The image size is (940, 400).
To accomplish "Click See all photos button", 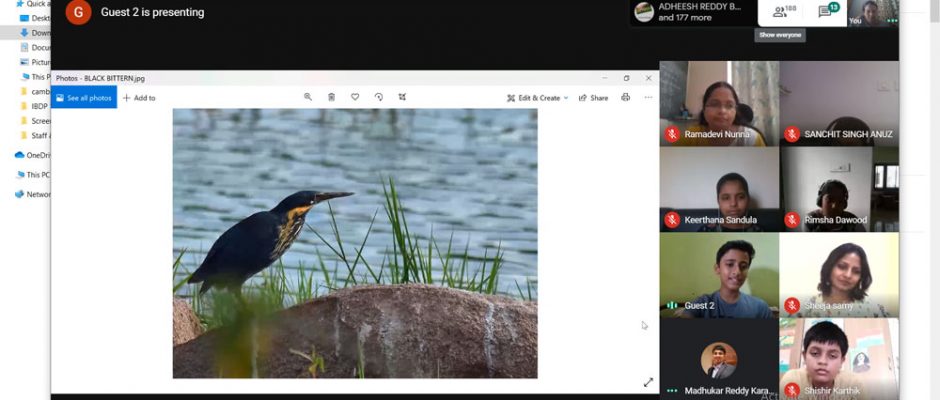I will click(x=84, y=97).
